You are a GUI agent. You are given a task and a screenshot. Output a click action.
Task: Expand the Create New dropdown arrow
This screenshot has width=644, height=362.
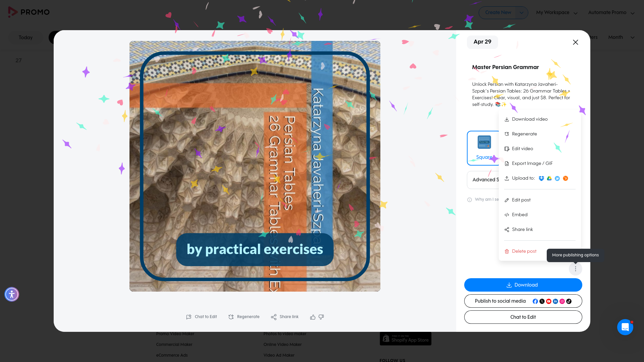[x=521, y=12]
